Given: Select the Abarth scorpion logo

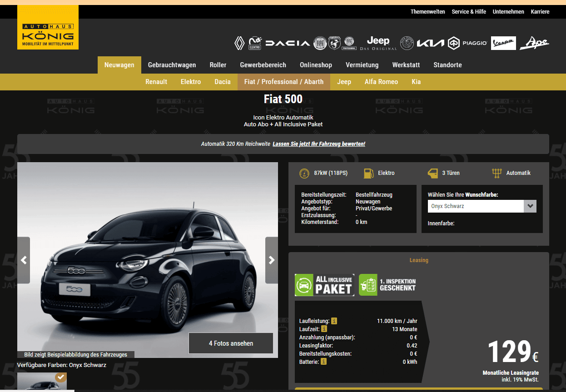Looking at the screenshot, I should [x=335, y=43].
